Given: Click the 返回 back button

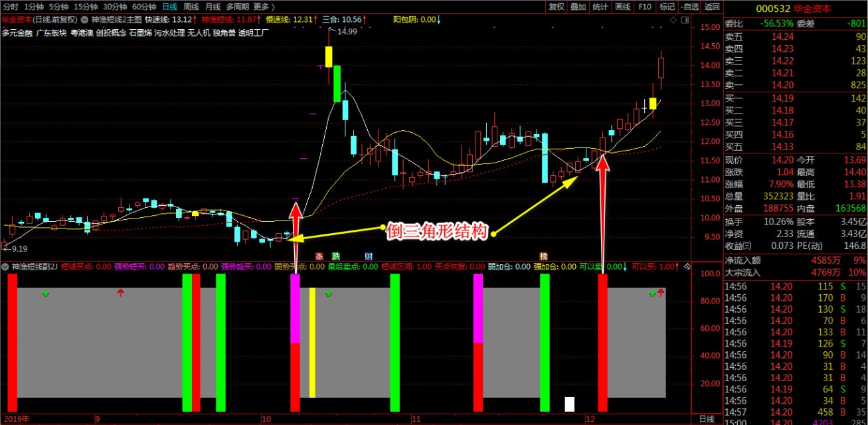Looking at the screenshot, I should [x=712, y=7].
